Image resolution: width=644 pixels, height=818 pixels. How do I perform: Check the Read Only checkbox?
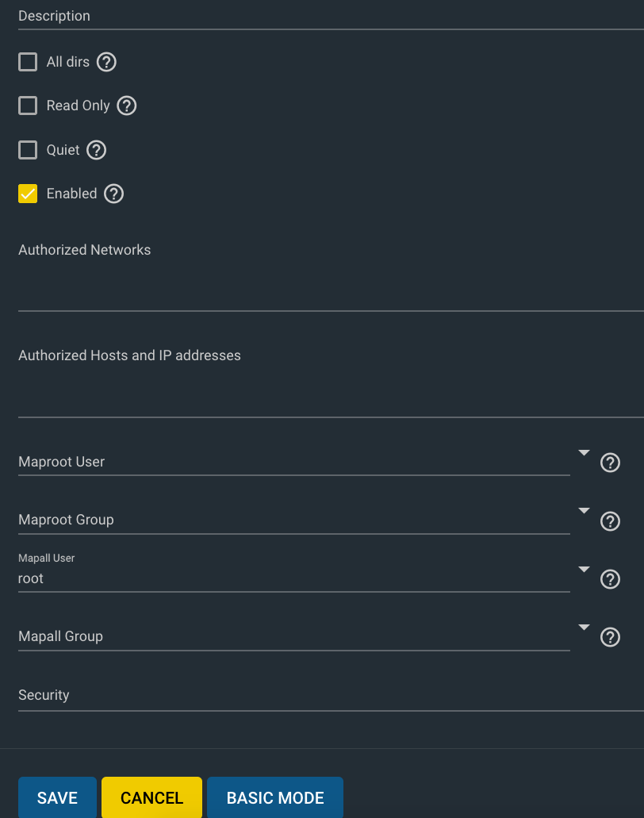28,106
